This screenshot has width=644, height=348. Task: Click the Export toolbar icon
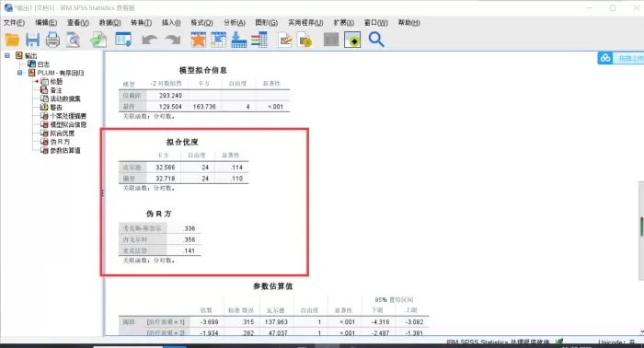click(x=98, y=40)
